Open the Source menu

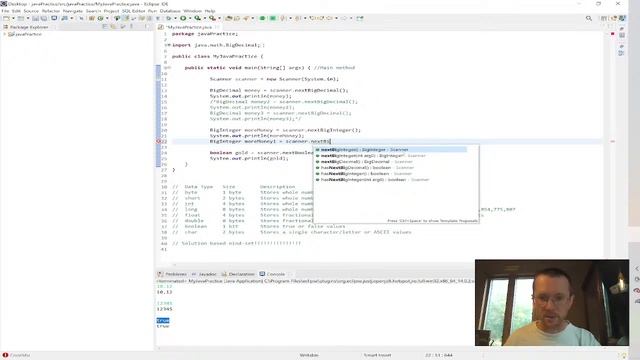click(x=31, y=11)
